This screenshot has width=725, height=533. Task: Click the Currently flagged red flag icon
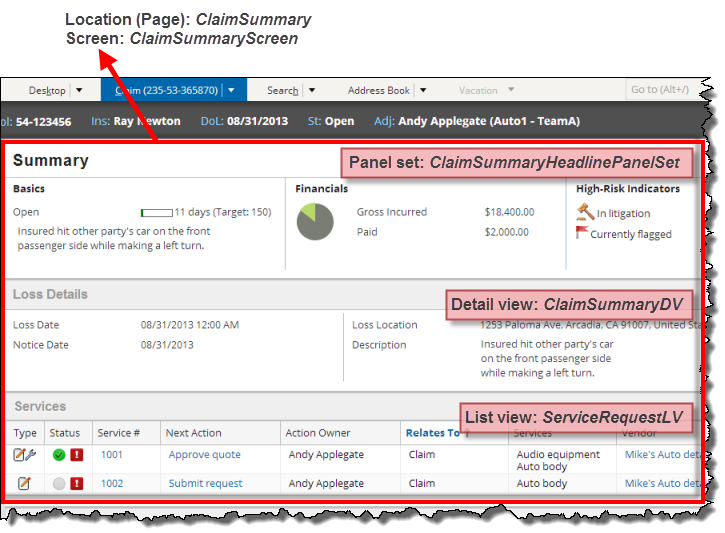tap(582, 232)
